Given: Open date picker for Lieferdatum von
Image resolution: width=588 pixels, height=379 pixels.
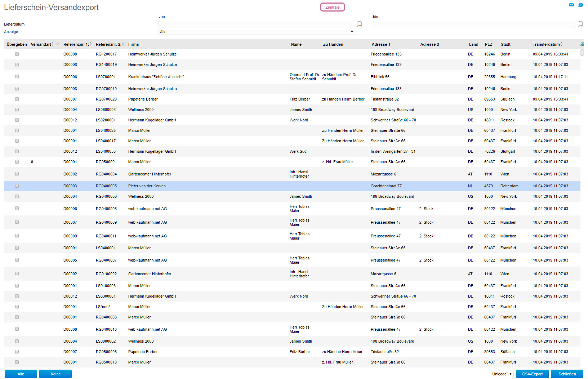Looking at the screenshot, I should point(359,24).
